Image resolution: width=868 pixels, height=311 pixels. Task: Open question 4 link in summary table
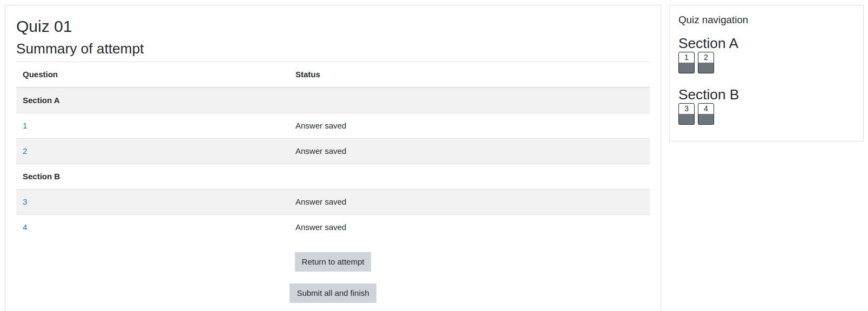25,227
